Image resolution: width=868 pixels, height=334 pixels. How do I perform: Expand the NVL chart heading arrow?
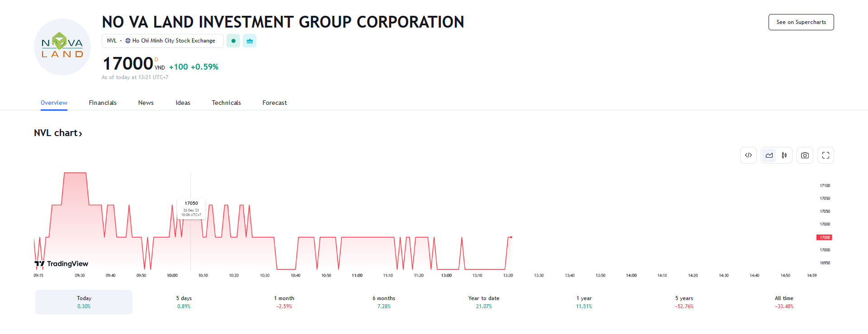[x=80, y=133]
